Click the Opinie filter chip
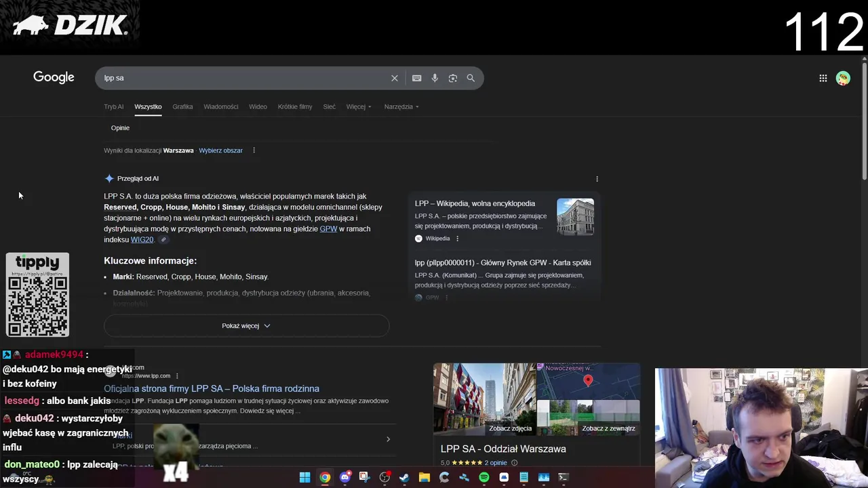The image size is (868, 488). point(120,127)
